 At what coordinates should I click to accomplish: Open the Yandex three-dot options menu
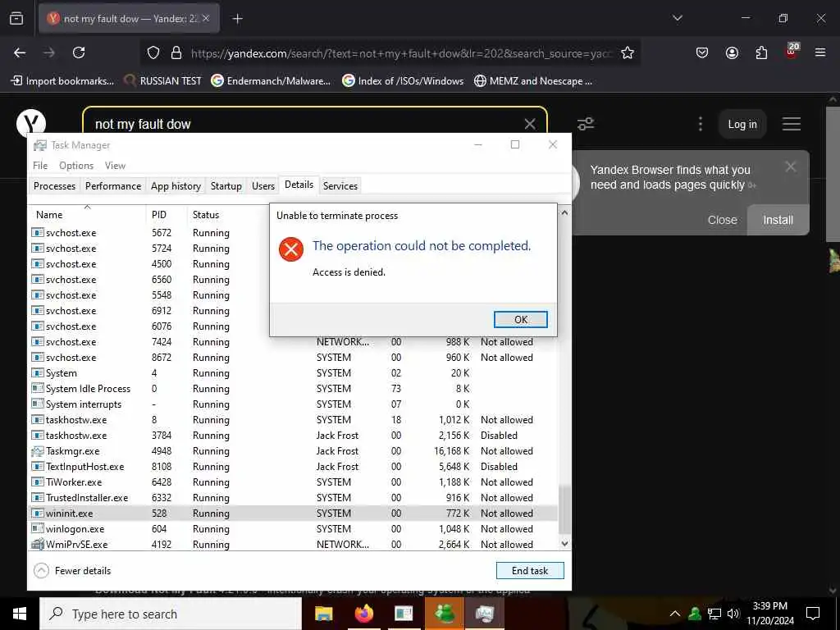click(x=701, y=125)
